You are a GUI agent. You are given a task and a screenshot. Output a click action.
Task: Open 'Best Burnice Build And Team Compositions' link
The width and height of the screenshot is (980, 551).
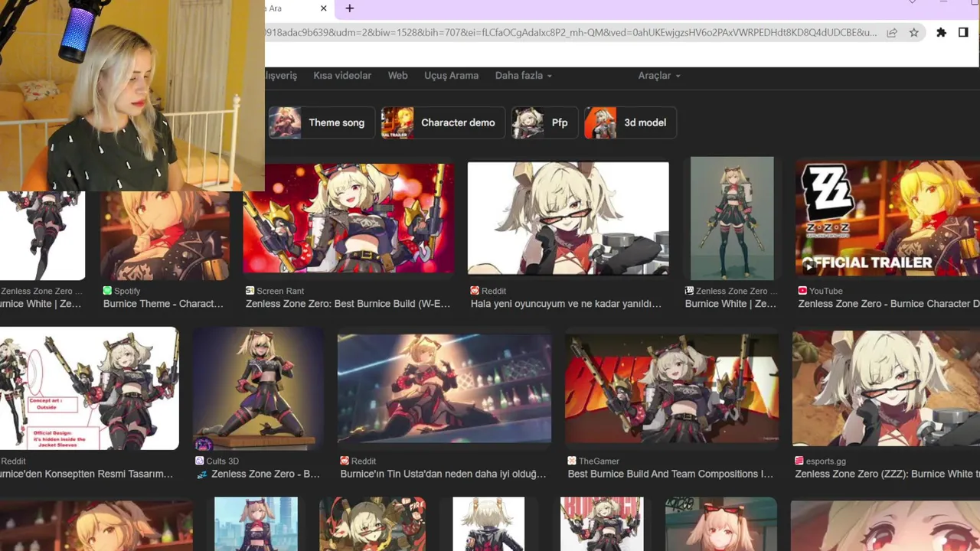coord(671,474)
